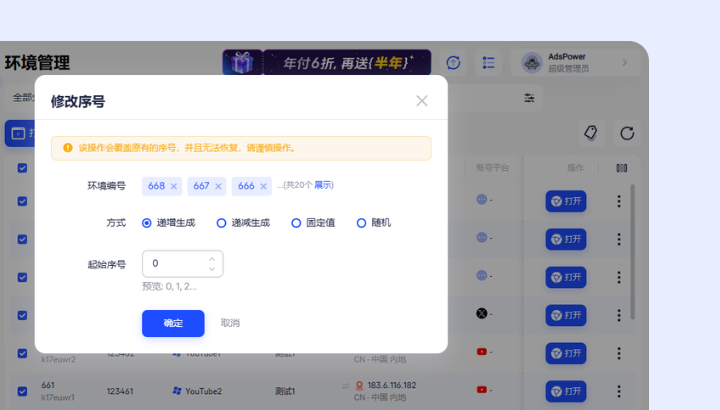Open the 年付6折 promotion banner
Screen dimensions: 720x410
pyautogui.click(x=347, y=62)
